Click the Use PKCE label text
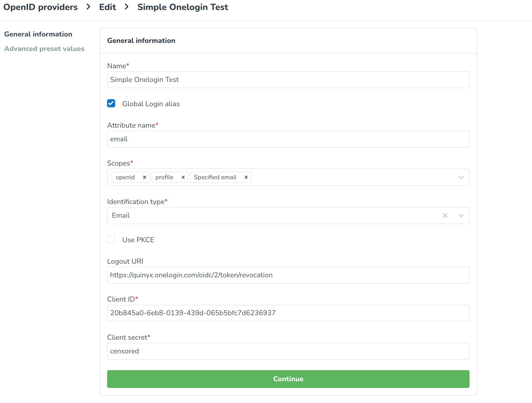This screenshot has width=532, height=403. (138, 240)
